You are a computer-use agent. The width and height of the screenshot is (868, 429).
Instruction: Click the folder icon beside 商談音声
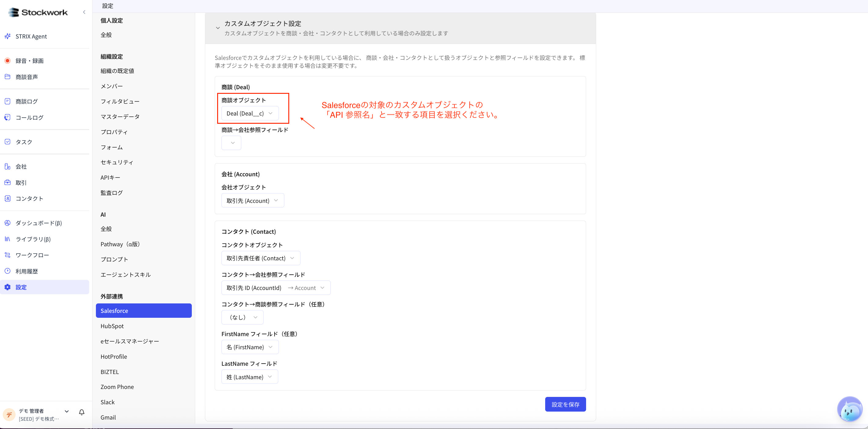pyautogui.click(x=7, y=77)
